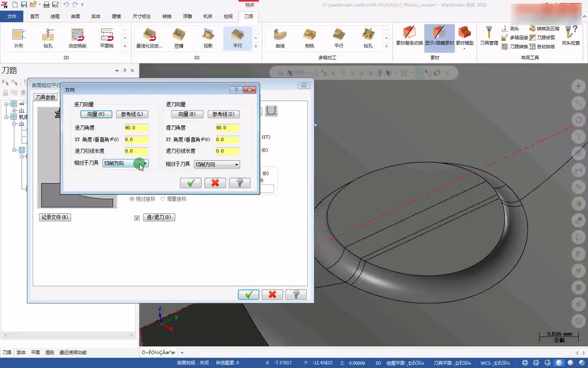Switch to the 机床 ribbon tab
The image size is (588, 368).
[208, 16]
